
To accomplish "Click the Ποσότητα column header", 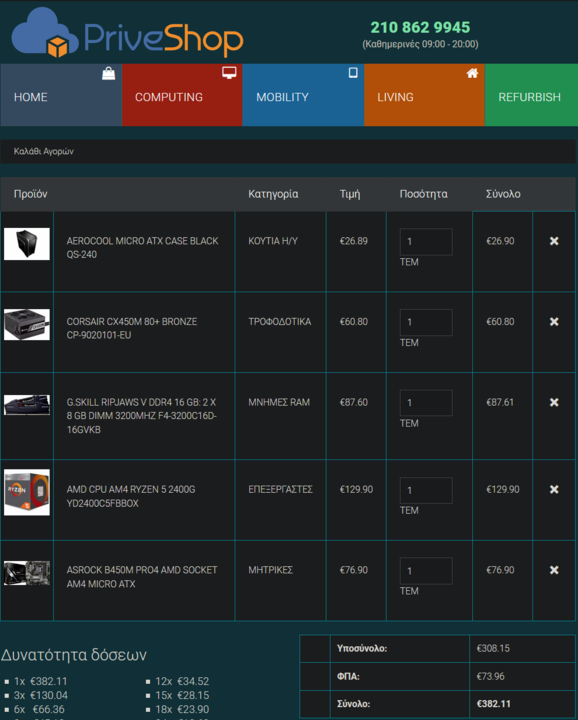I will point(423,194).
